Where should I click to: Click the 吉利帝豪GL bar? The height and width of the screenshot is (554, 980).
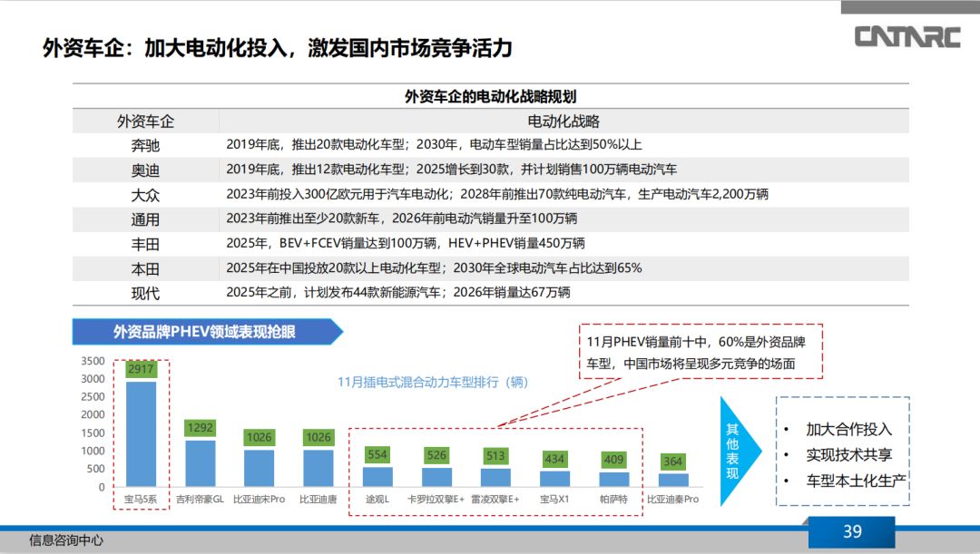pyautogui.click(x=200, y=463)
